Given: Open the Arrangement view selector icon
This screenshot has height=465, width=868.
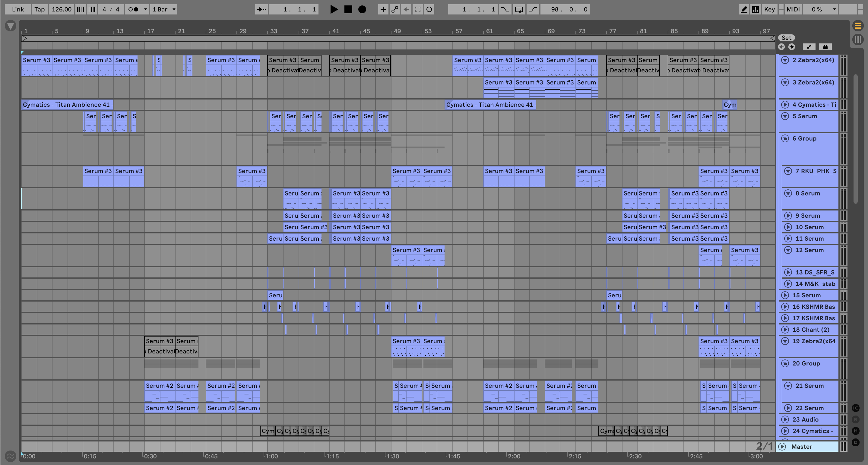Looking at the screenshot, I should pos(858,26).
